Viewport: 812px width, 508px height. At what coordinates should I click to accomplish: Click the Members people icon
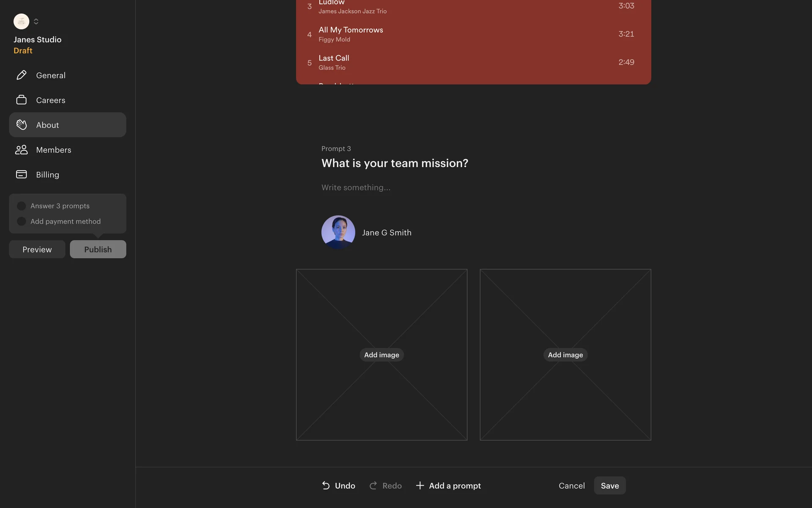click(22, 150)
